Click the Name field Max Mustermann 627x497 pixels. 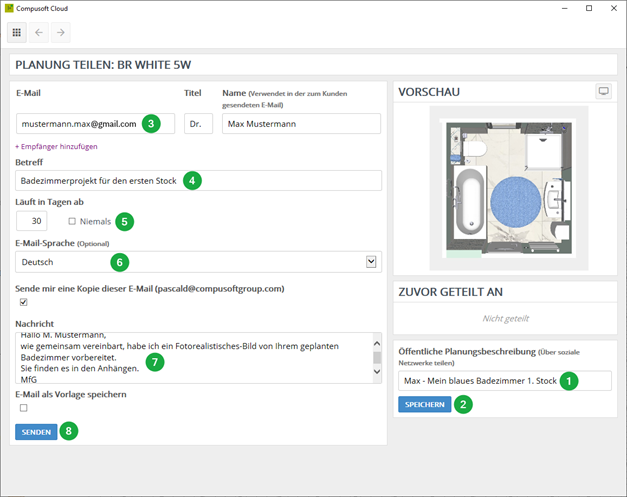pos(301,124)
